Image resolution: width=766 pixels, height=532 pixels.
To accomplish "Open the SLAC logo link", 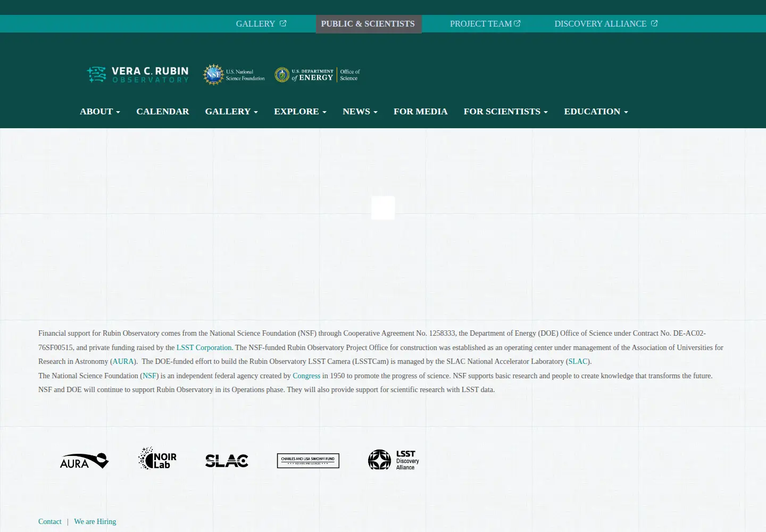I will coord(227,461).
